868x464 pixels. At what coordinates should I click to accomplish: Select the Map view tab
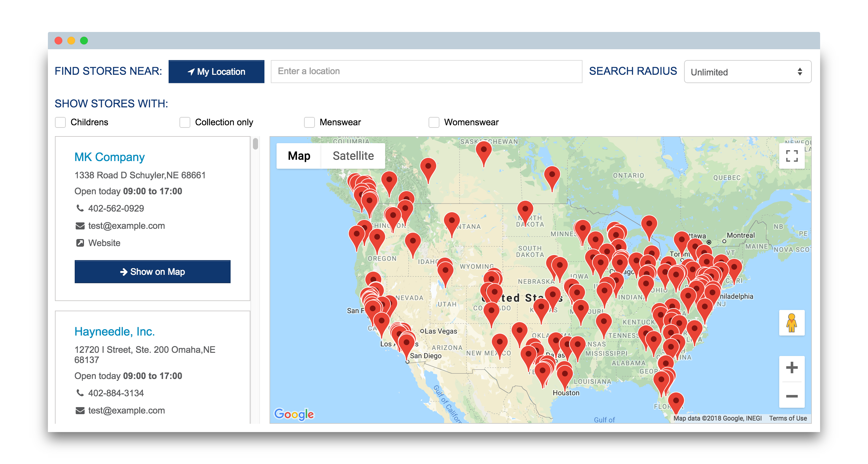pos(299,156)
